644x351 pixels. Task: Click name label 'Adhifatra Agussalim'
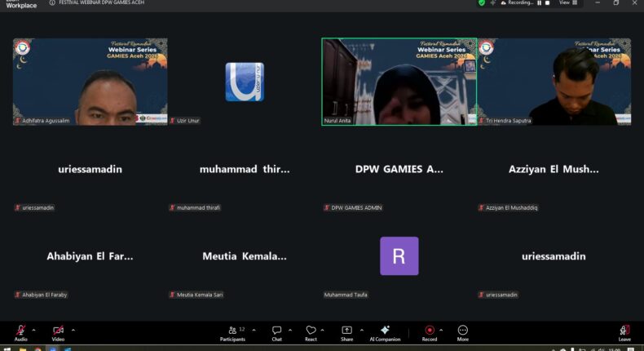46,121
